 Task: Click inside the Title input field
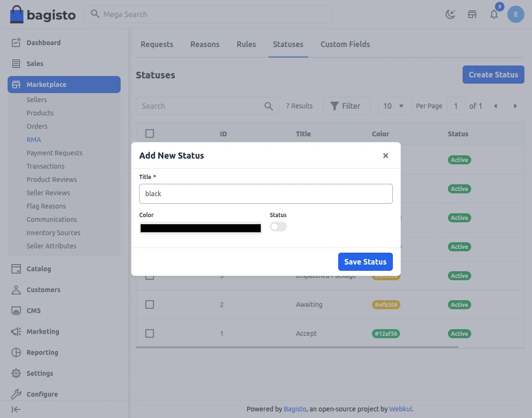point(266,194)
